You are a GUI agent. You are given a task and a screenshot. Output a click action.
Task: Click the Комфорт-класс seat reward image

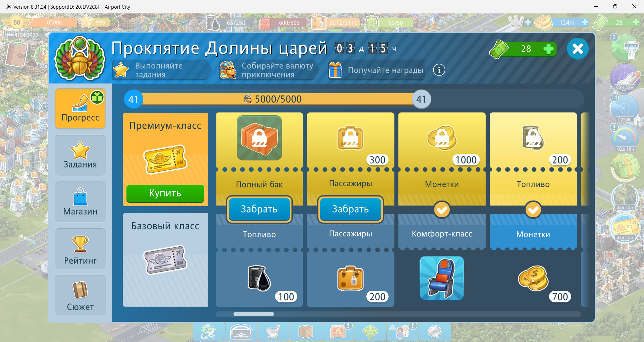pyautogui.click(x=442, y=278)
